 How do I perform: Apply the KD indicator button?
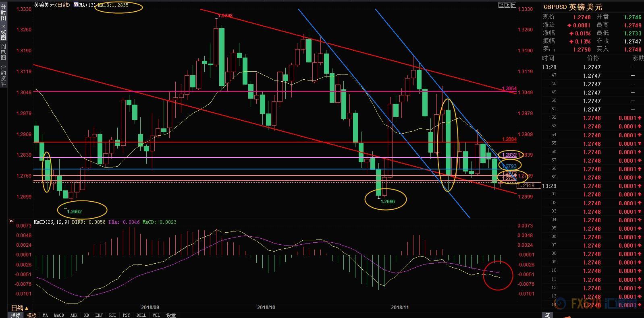pos(86,315)
